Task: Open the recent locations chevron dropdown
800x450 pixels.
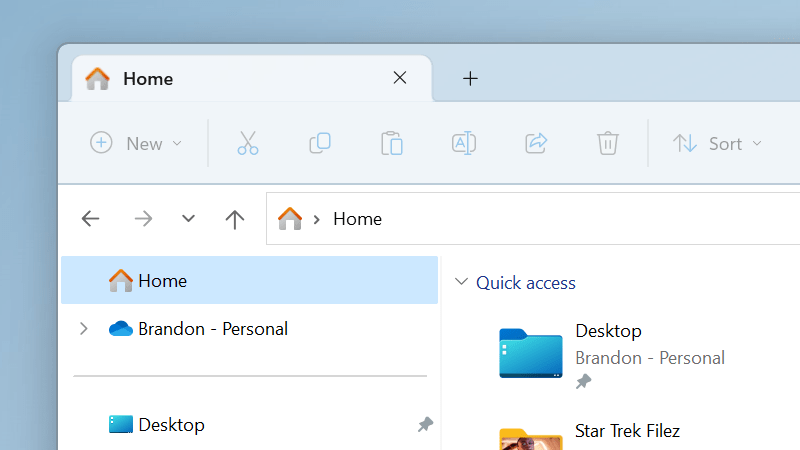Action: pos(188,219)
